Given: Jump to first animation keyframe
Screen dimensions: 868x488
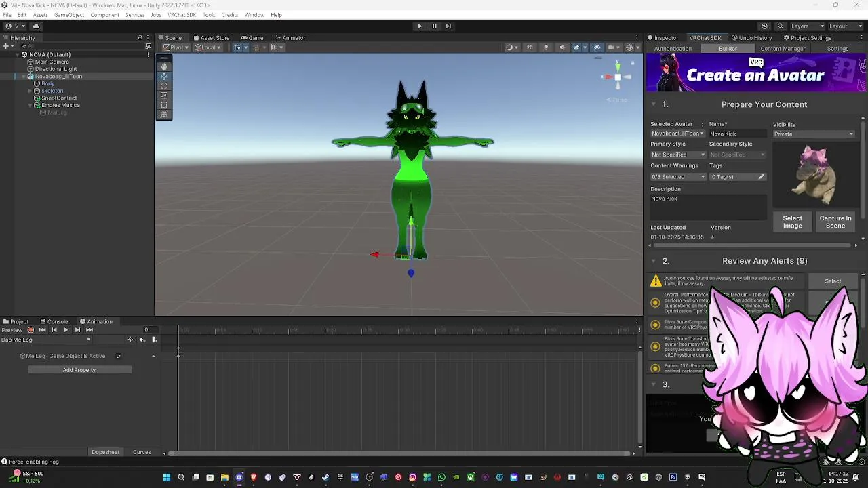Looking at the screenshot, I should [x=42, y=330].
